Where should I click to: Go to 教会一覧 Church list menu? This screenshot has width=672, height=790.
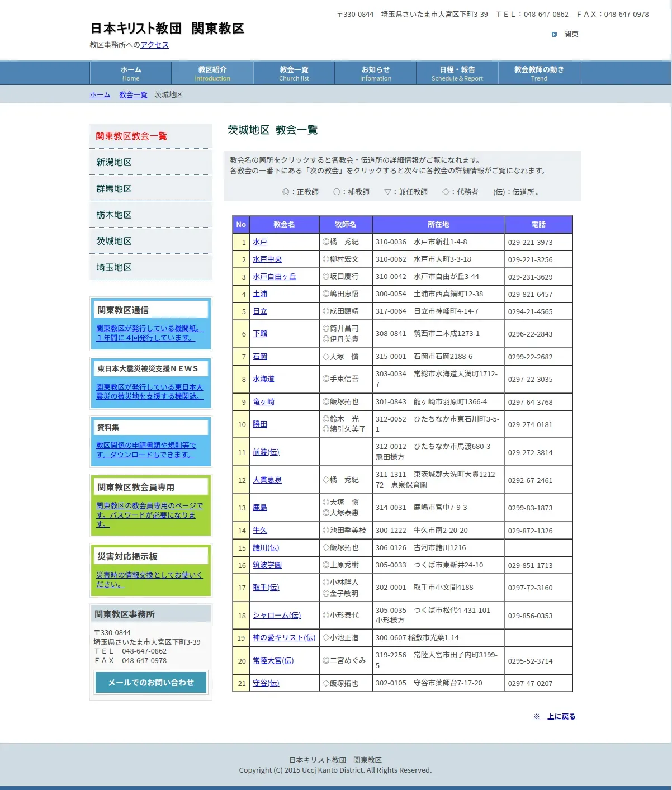click(294, 73)
